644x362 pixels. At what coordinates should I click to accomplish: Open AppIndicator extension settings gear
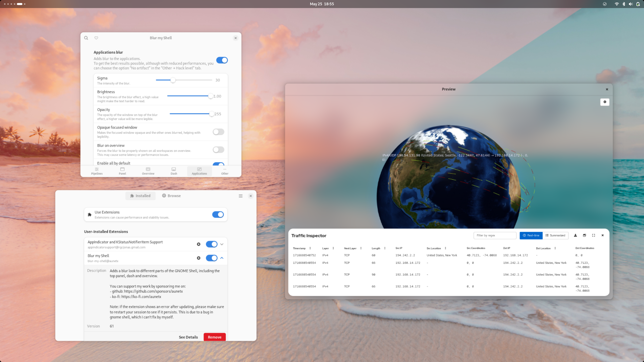pyautogui.click(x=198, y=244)
